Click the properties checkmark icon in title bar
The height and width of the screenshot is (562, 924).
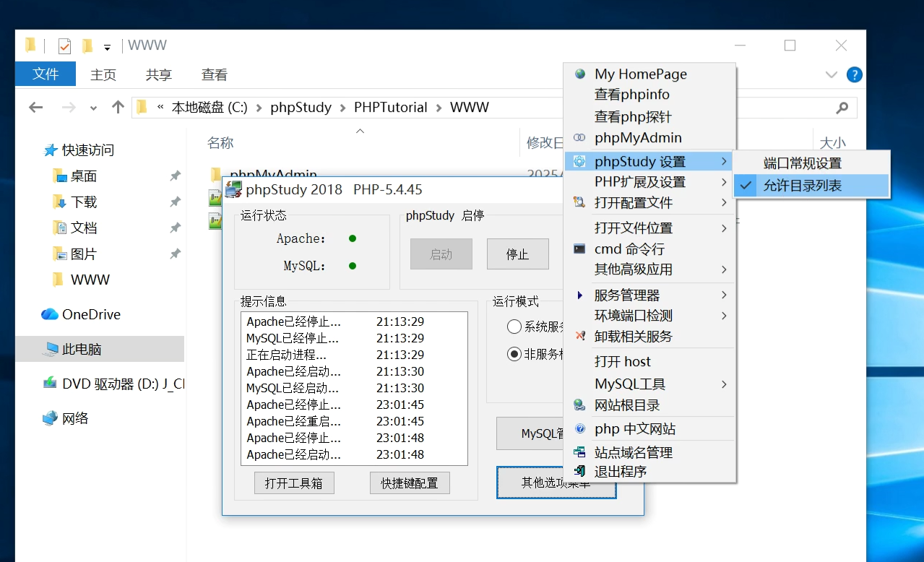coord(65,46)
